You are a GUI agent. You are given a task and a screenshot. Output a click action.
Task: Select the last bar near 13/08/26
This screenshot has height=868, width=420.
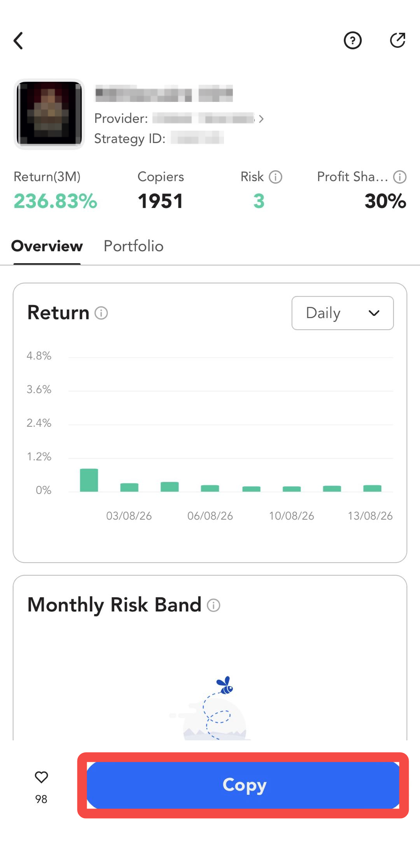pyautogui.click(x=372, y=488)
